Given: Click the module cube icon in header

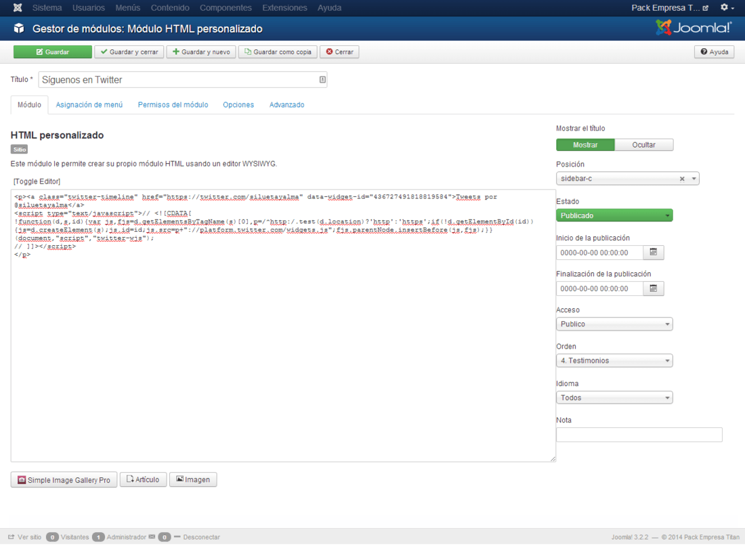Looking at the screenshot, I should pyautogui.click(x=18, y=28).
